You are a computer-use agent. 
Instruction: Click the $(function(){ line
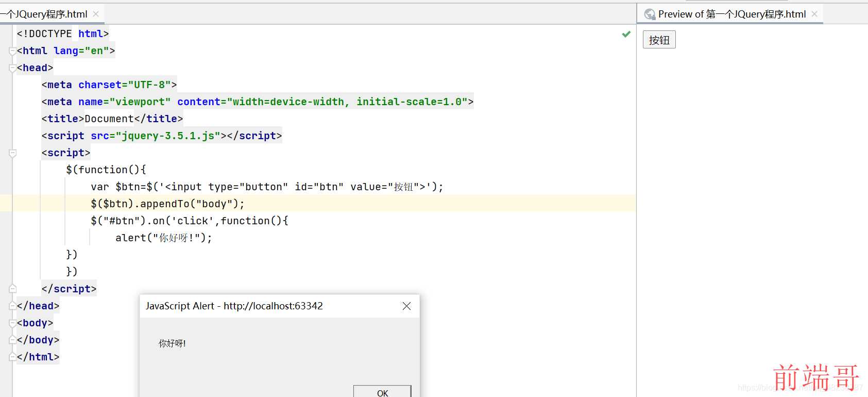tap(106, 170)
